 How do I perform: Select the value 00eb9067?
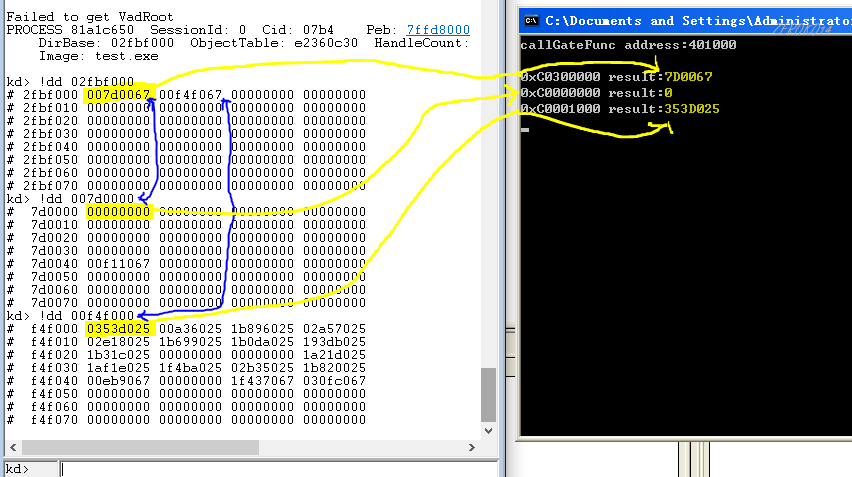pos(118,381)
